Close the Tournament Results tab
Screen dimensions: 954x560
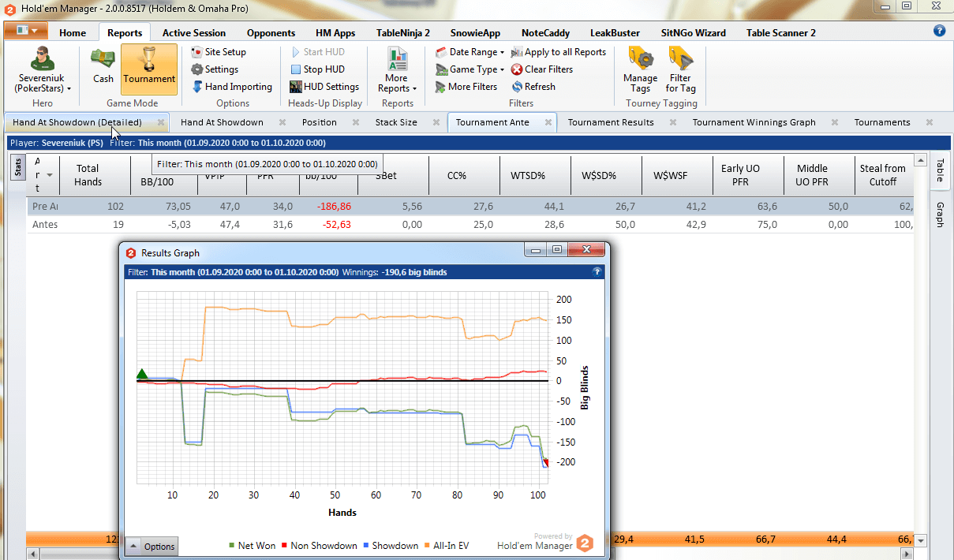(673, 122)
